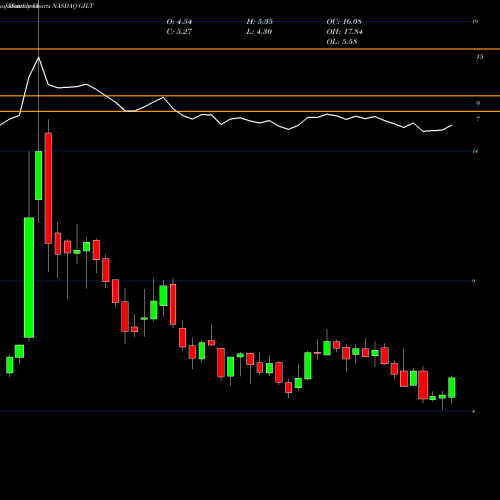
Task: Click the 4 price gridline label
Action: 474,411
